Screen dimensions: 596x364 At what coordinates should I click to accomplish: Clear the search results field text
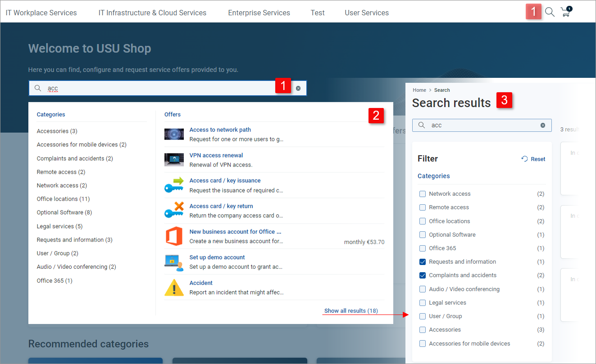tap(543, 126)
